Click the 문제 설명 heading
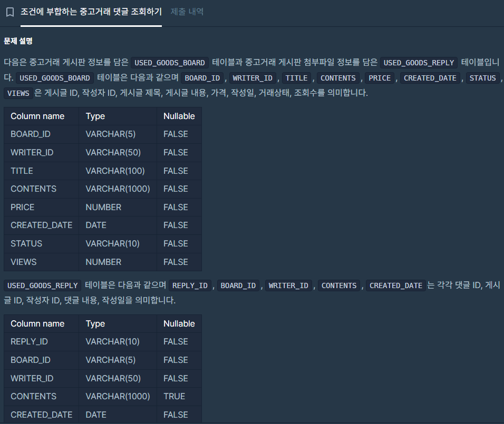The image size is (504, 424). [x=18, y=41]
